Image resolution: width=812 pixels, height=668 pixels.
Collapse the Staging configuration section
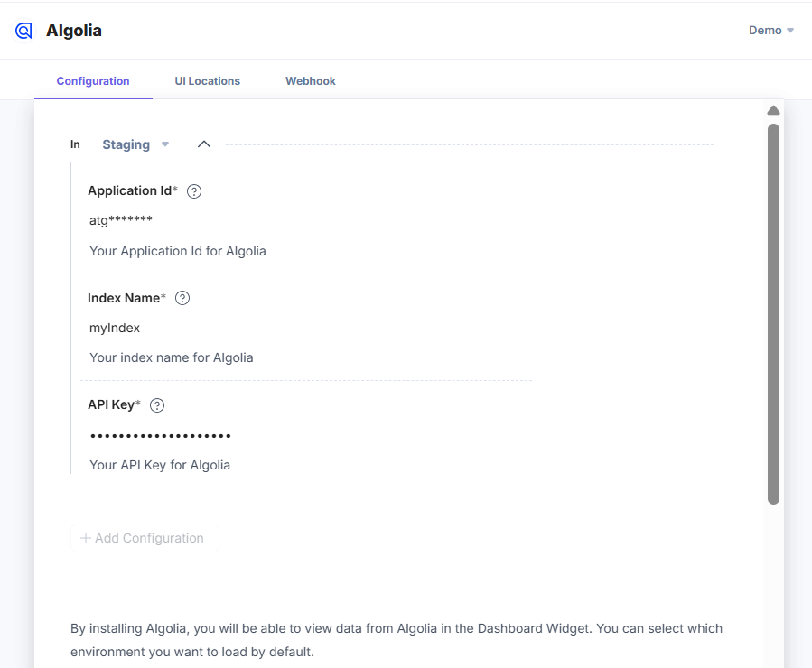[x=204, y=144]
